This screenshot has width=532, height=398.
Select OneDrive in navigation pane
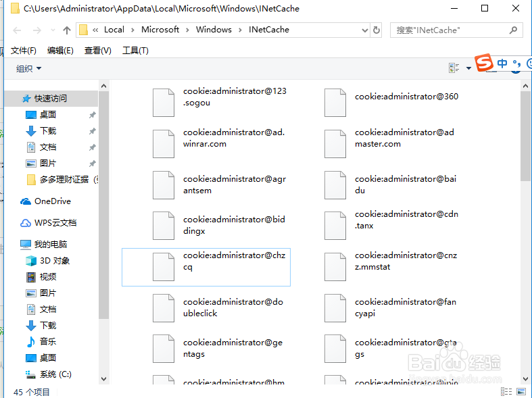tap(52, 201)
